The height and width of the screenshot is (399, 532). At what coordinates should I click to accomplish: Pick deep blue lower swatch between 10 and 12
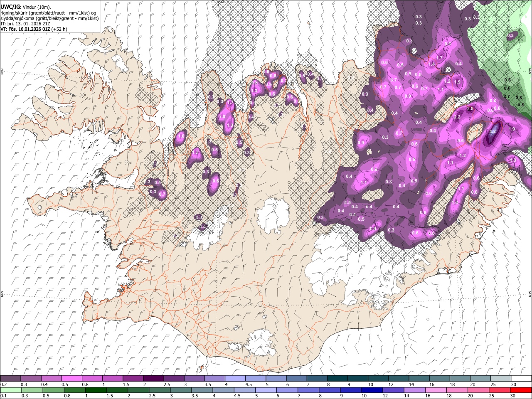point(372,390)
